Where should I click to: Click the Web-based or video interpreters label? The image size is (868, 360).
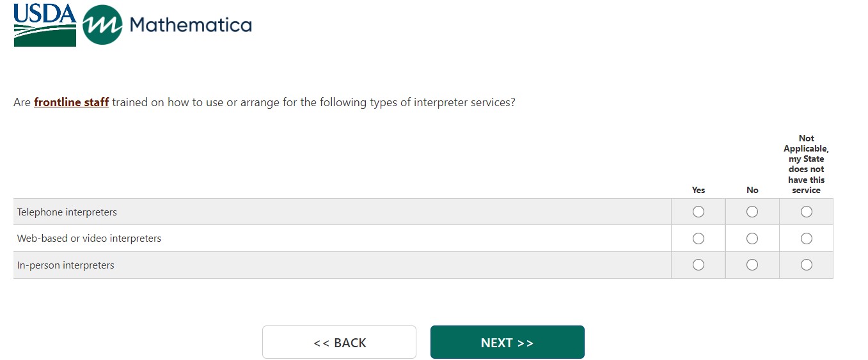click(x=89, y=239)
